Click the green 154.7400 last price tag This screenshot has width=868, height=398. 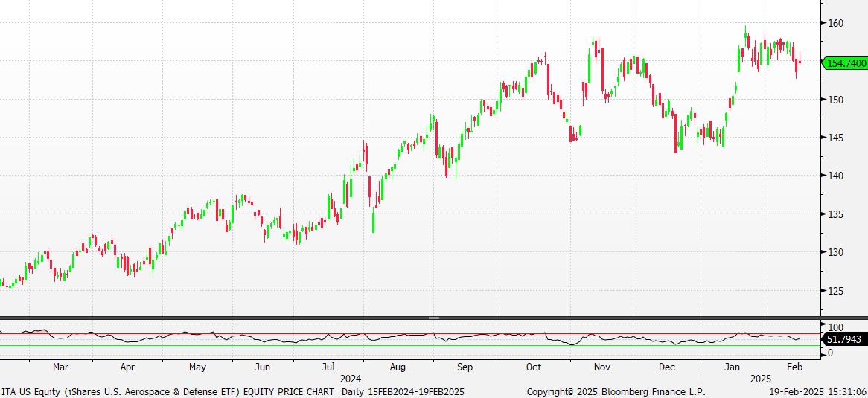click(846, 64)
